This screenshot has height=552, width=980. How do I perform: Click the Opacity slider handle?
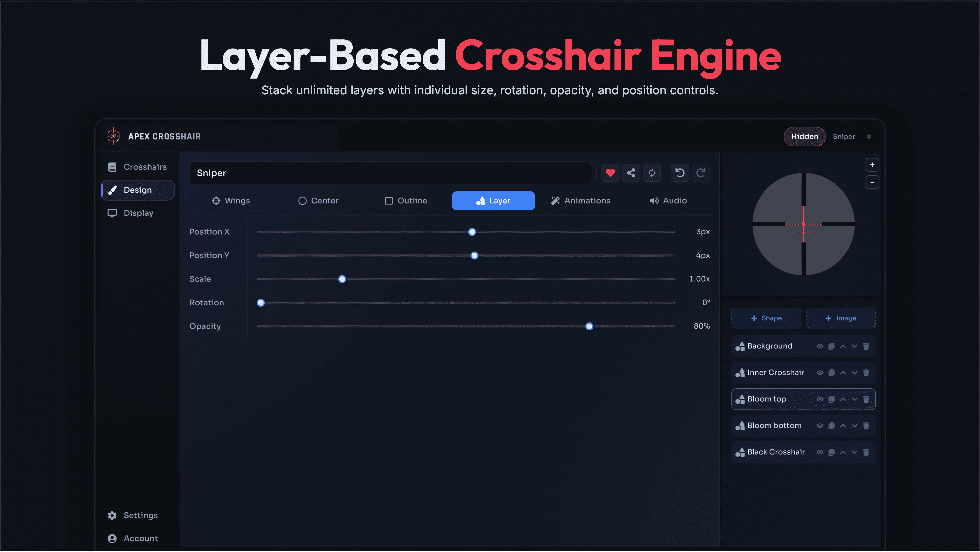pos(589,326)
